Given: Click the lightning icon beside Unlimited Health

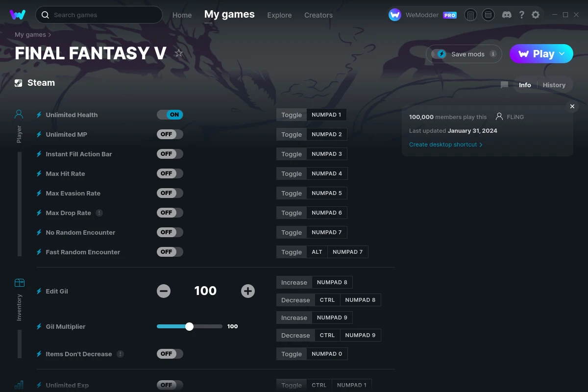Looking at the screenshot, I should [39, 115].
